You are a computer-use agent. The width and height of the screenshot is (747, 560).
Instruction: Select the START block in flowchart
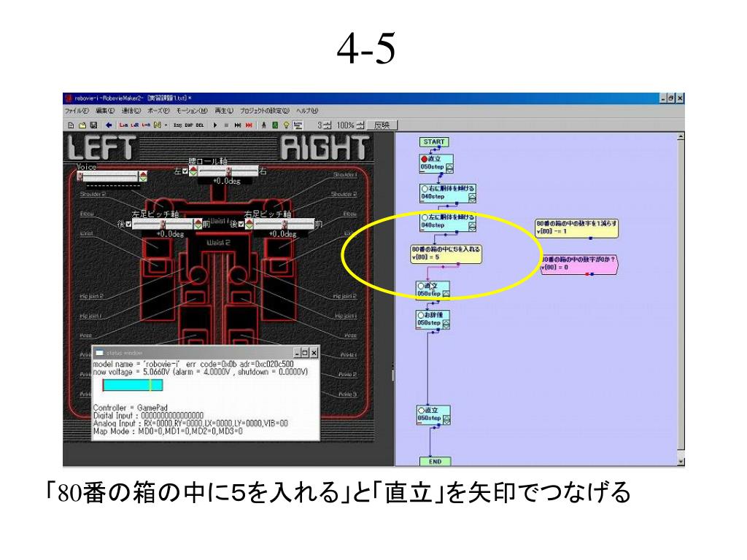pyautogui.click(x=434, y=142)
